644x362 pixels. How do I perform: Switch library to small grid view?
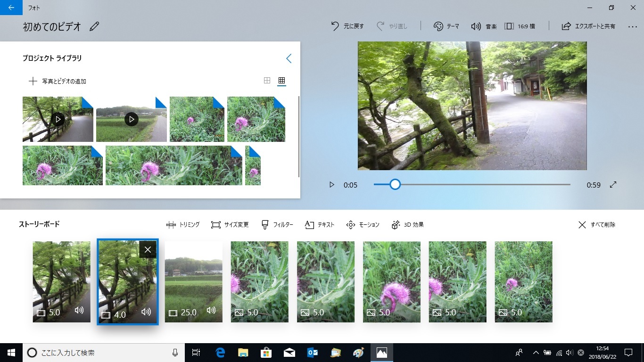(x=281, y=81)
